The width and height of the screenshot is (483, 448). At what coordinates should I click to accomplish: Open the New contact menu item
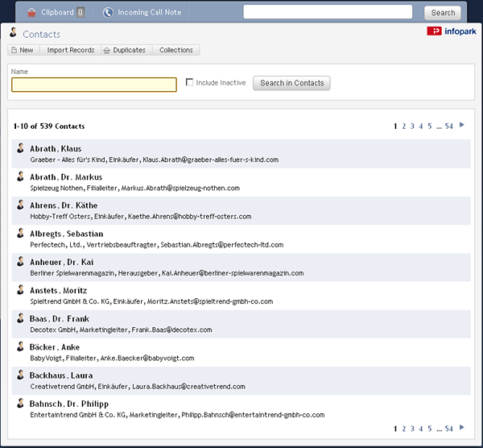coord(23,50)
